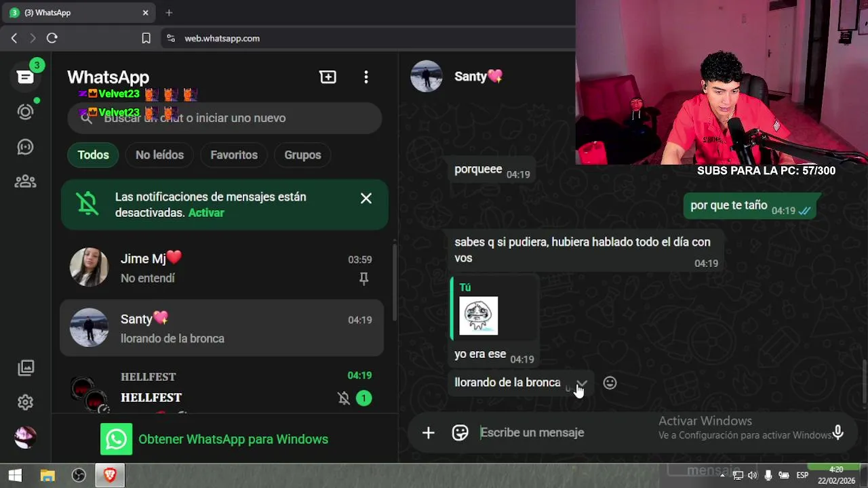Click the yo era ese message text
868x488 pixels.
pos(480,354)
